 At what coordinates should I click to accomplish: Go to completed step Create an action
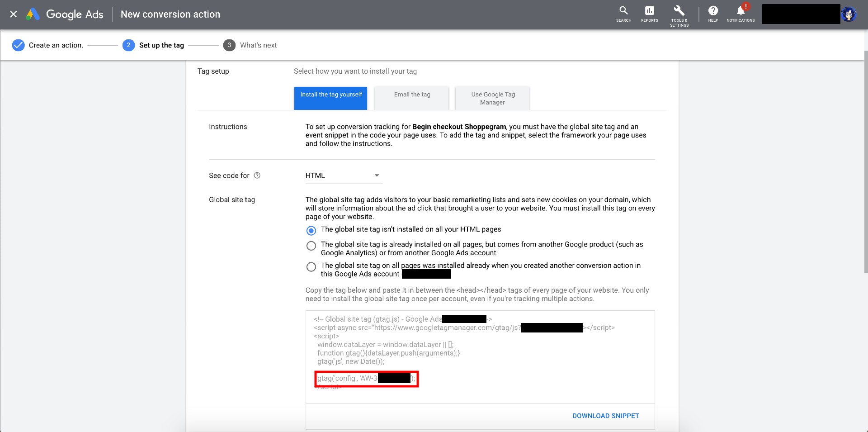tap(47, 45)
